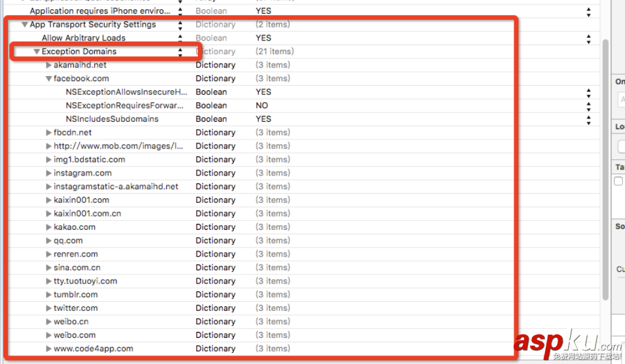Expand the sina.com.cn entry
This screenshot has height=364, width=625.
48,268
